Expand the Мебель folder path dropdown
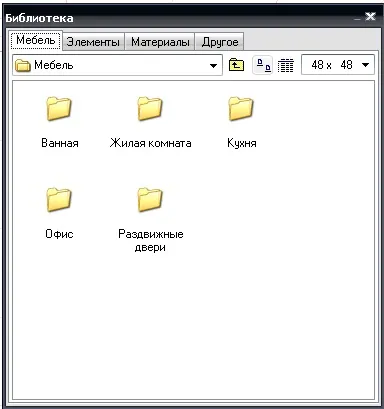The height and width of the screenshot is (409, 384). [213, 65]
